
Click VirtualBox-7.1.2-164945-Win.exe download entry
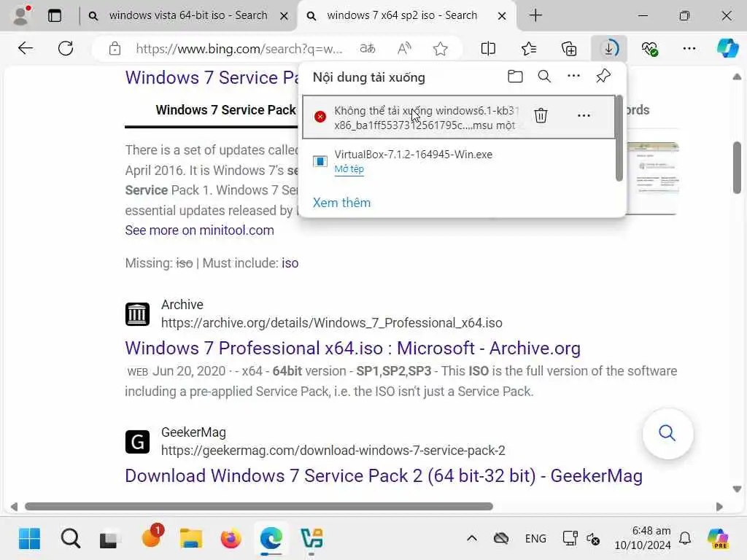coord(413,155)
